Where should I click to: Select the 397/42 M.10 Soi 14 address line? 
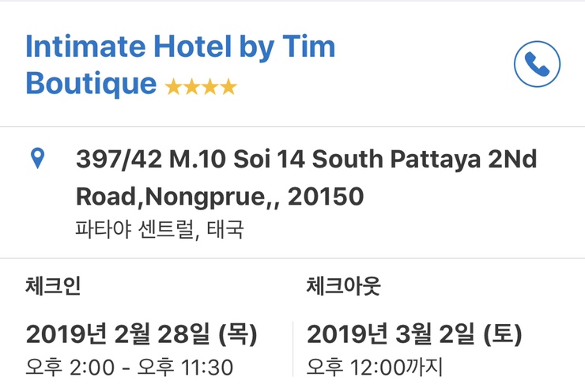point(306,160)
